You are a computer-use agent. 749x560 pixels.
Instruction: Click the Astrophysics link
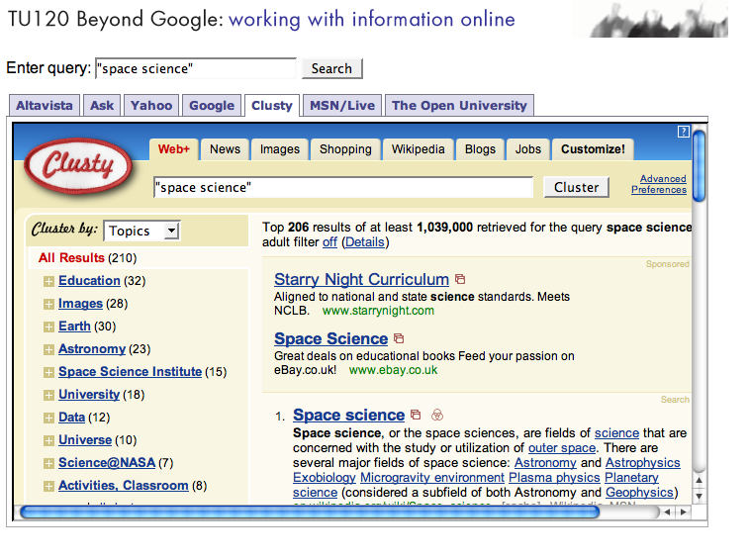[642, 463]
